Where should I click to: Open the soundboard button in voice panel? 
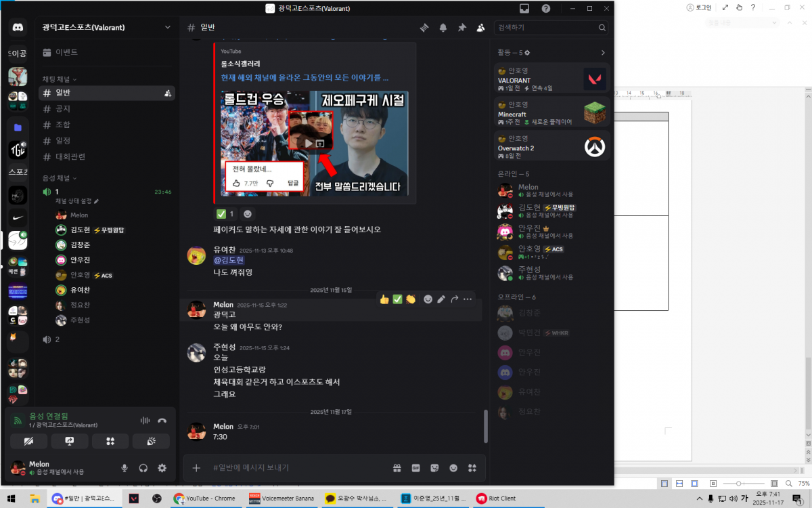tap(151, 441)
